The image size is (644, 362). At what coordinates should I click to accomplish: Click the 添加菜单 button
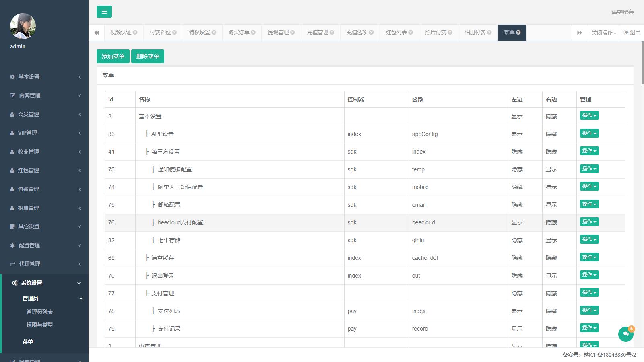pos(113,56)
